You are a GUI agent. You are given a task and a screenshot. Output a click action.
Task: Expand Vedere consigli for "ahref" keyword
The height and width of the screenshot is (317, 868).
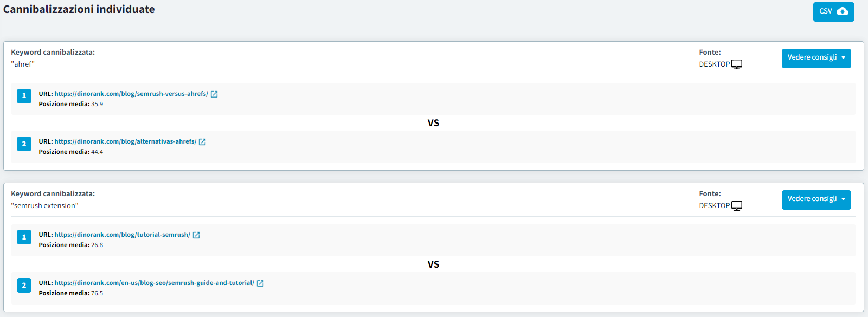pyautogui.click(x=816, y=58)
